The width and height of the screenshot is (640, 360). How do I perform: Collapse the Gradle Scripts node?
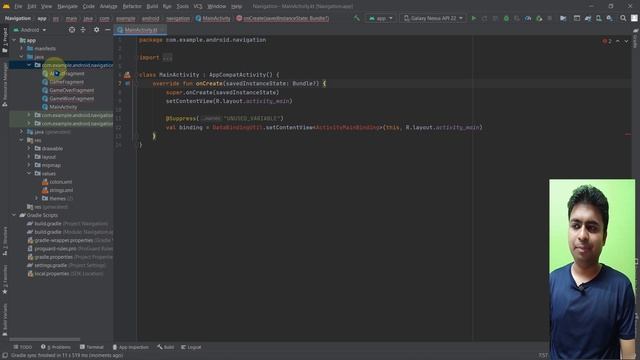[x=14, y=215]
